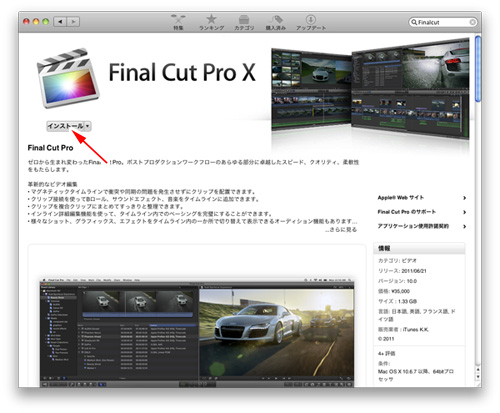Zoom the window with green button
500x413 pixels.
[x=46, y=22]
